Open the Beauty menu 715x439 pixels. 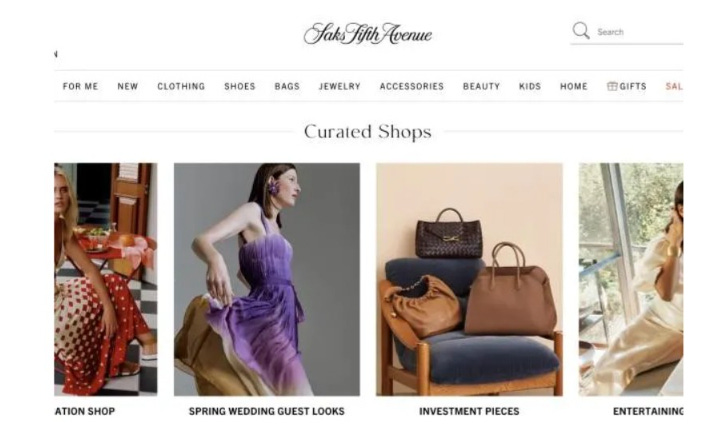click(482, 86)
